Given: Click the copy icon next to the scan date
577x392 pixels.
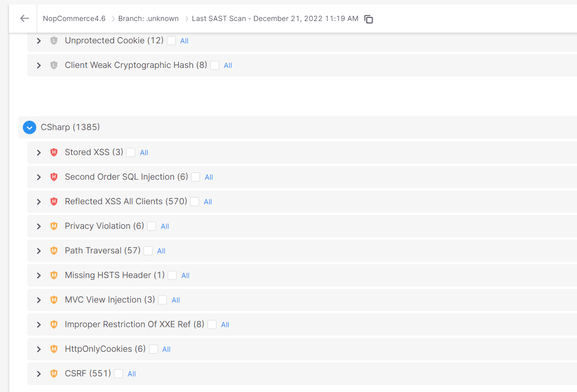Looking at the screenshot, I should [x=368, y=19].
